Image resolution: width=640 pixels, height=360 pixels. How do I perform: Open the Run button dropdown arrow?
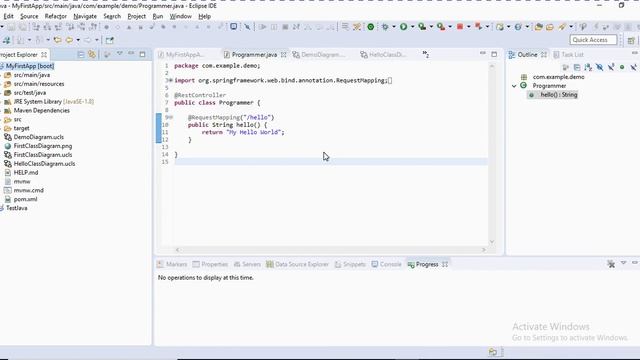click(412, 27)
